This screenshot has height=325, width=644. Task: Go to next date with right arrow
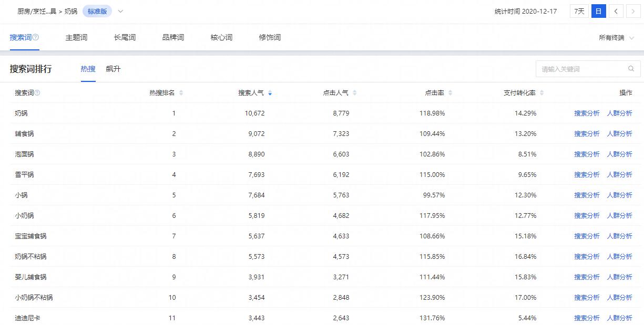click(x=633, y=11)
